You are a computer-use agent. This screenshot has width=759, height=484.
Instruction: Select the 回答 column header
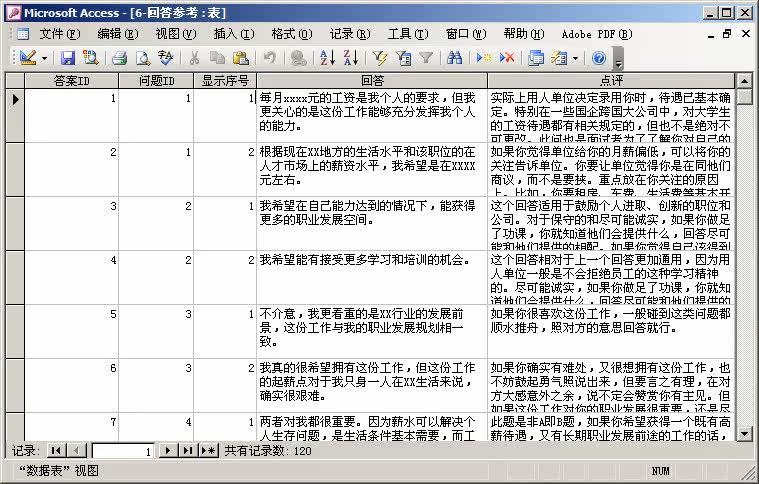pos(372,81)
